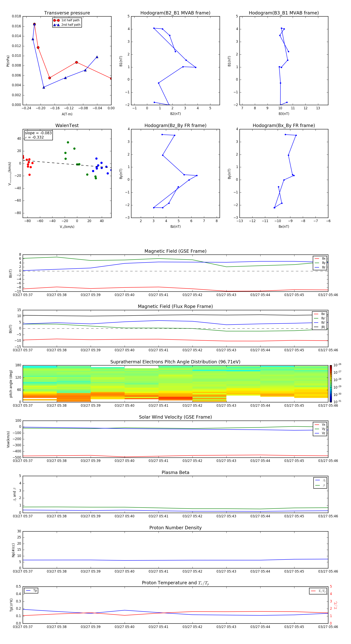Viewport: 351px width, 644px height.
Task: Click the '10^-31' label on the colorbar
Action: tap(337, 402)
